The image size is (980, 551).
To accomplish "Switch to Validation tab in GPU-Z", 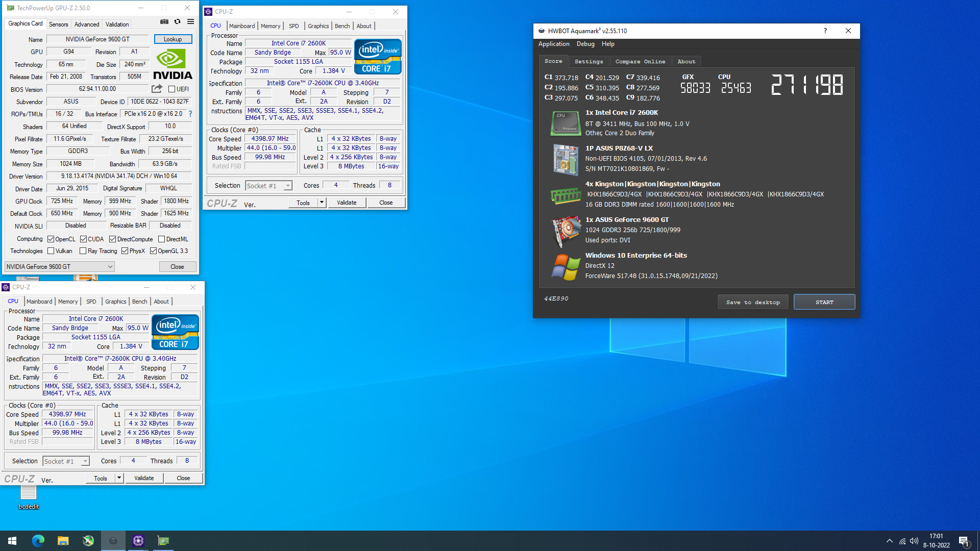I will [x=117, y=24].
